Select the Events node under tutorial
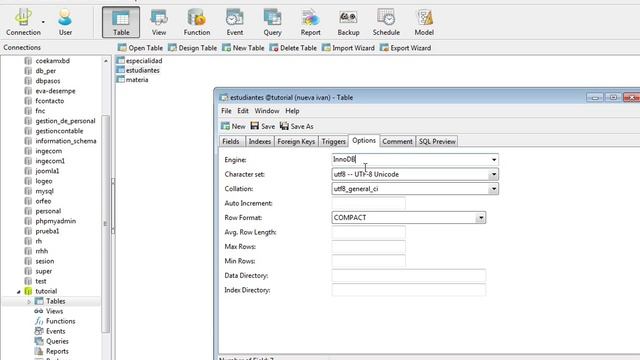This screenshot has width=640, height=360. click(x=50, y=331)
